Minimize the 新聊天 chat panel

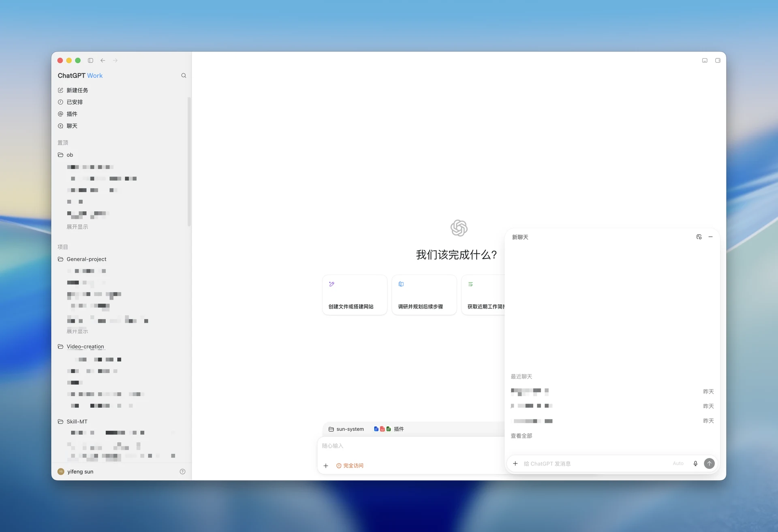point(710,237)
